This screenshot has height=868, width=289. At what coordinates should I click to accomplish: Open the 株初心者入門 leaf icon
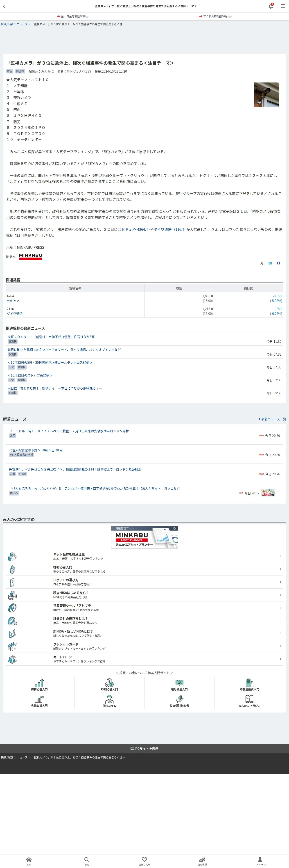pyautogui.click(x=12, y=569)
